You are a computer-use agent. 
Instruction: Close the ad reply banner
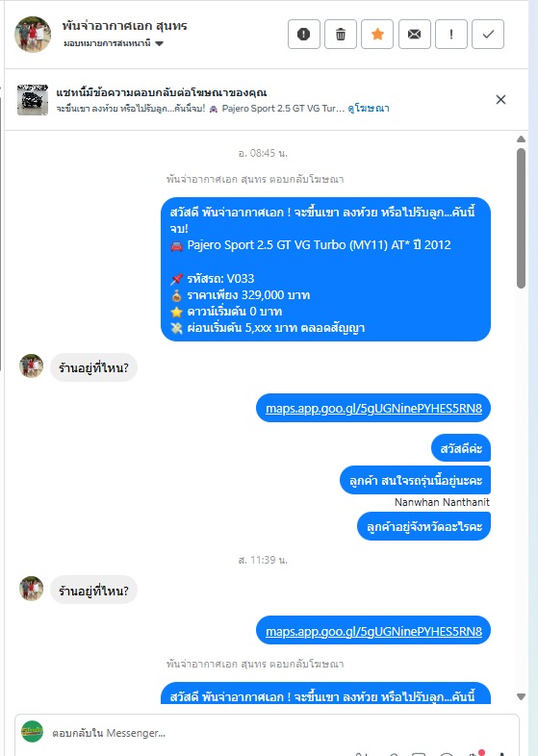pyautogui.click(x=500, y=100)
